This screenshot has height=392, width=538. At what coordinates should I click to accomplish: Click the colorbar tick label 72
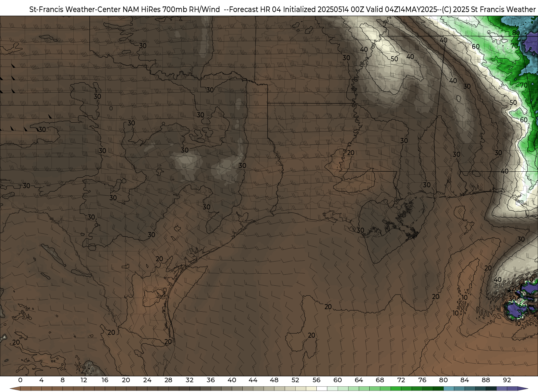point(401,380)
